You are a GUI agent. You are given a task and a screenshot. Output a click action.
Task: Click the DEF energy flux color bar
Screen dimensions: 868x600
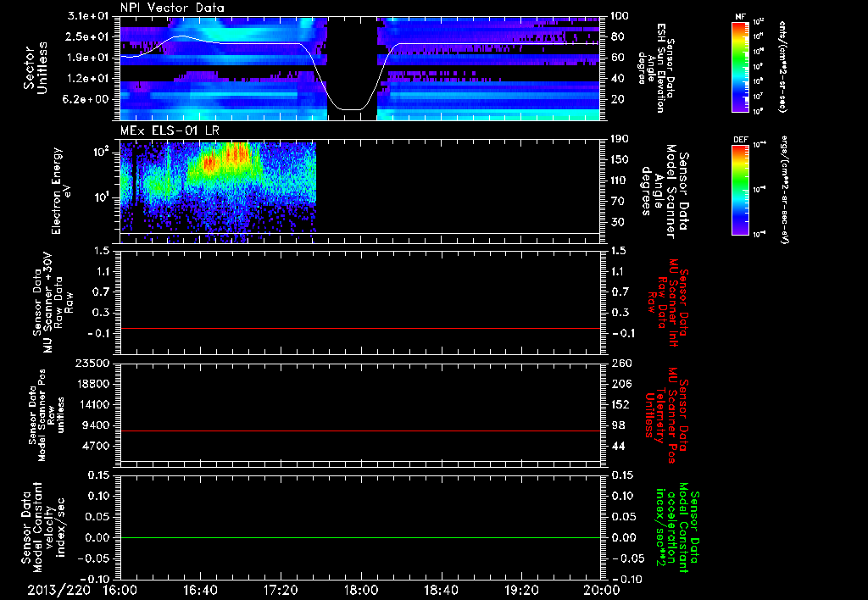click(741, 190)
